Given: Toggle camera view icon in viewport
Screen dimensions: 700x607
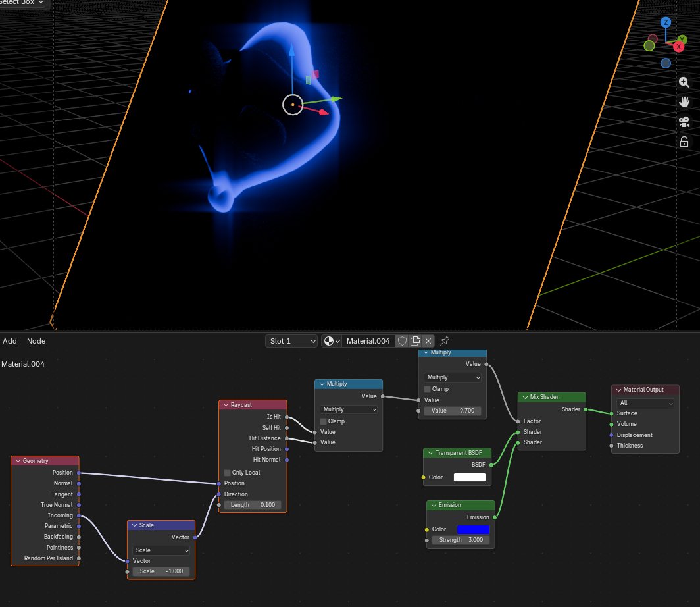Looking at the screenshot, I should (684, 122).
